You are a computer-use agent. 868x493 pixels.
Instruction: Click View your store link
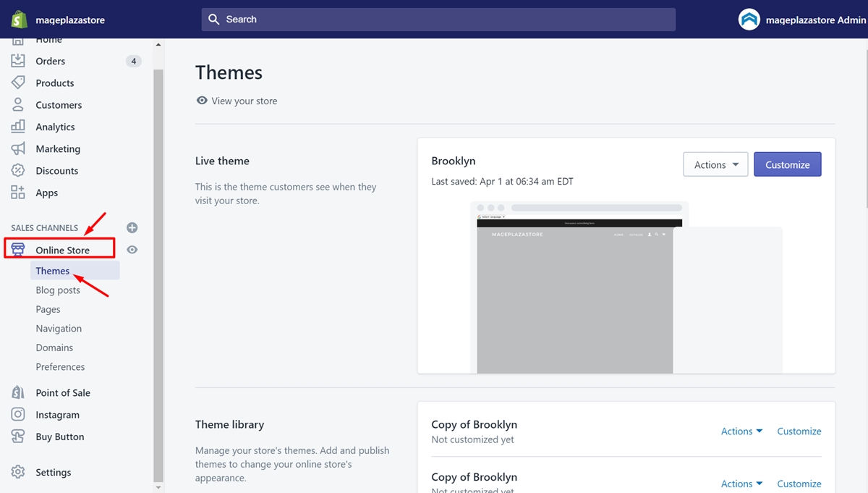[244, 101]
